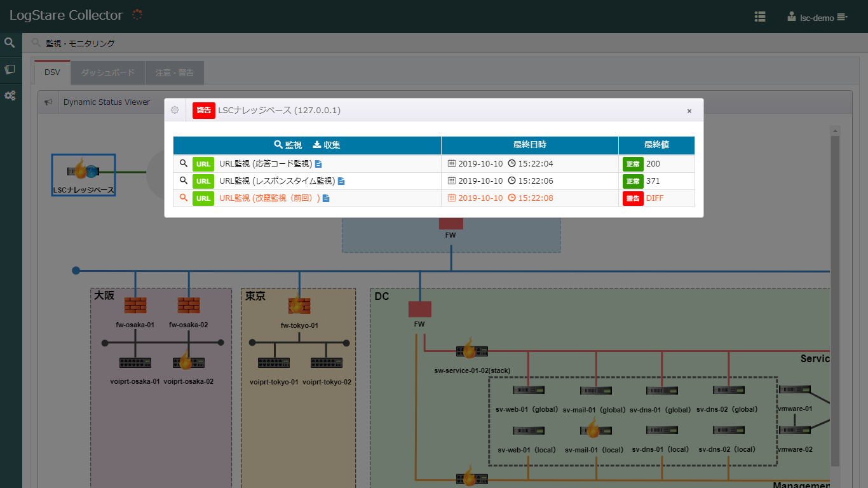The image size is (868, 488).
Task: Open document icon next to 改竄監視（前回）
Action: pyautogui.click(x=326, y=198)
